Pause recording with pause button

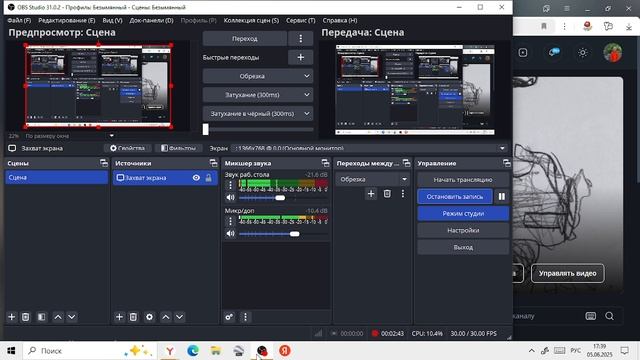click(502, 197)
